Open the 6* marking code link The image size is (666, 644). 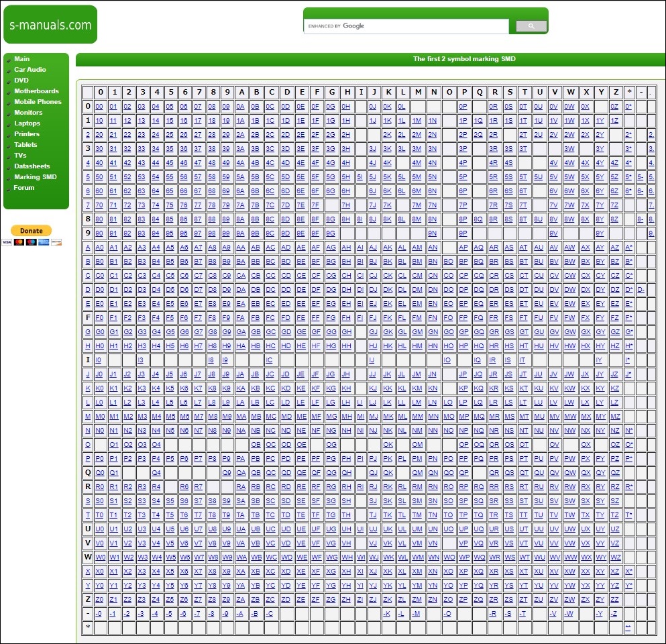[x=628, y=191]
